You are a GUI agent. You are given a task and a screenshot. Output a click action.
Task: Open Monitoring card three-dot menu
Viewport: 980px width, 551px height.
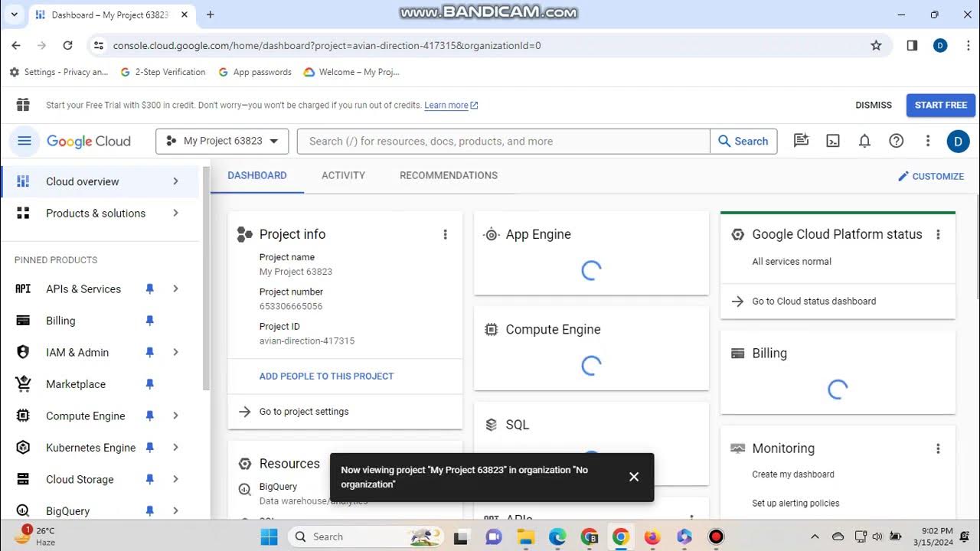(x=938, y=448)
